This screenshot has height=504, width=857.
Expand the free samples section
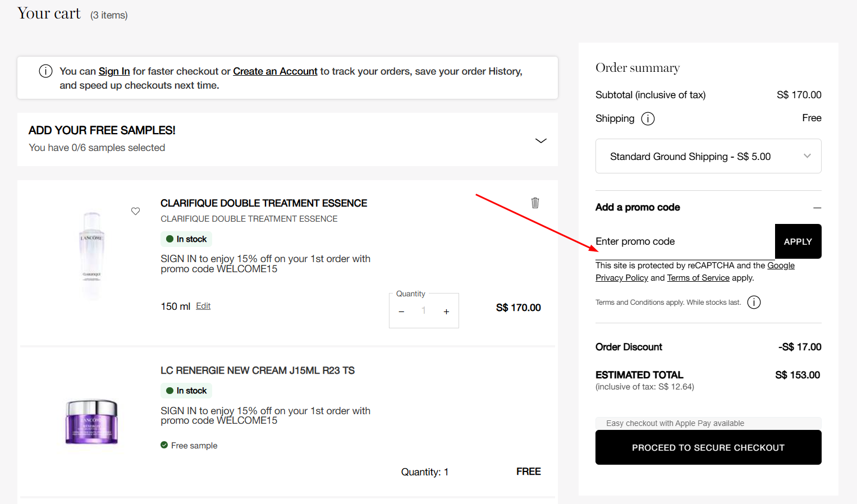pyautogui.click(x=540, y=140)
